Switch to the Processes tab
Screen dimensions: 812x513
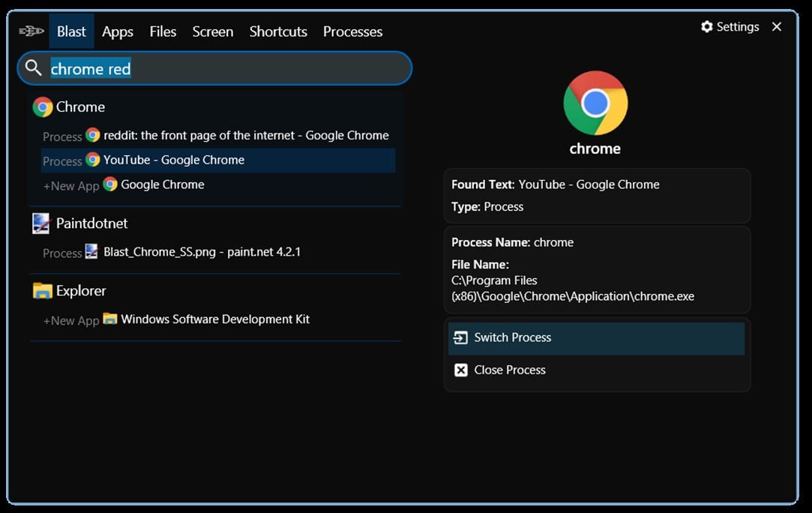[352, 31]
